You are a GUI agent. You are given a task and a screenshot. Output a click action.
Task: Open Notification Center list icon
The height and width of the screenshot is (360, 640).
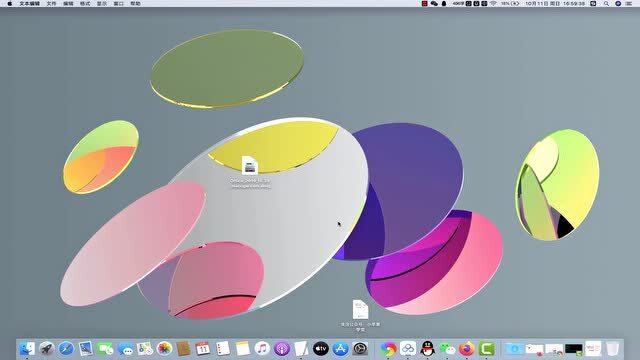[629, 3]
